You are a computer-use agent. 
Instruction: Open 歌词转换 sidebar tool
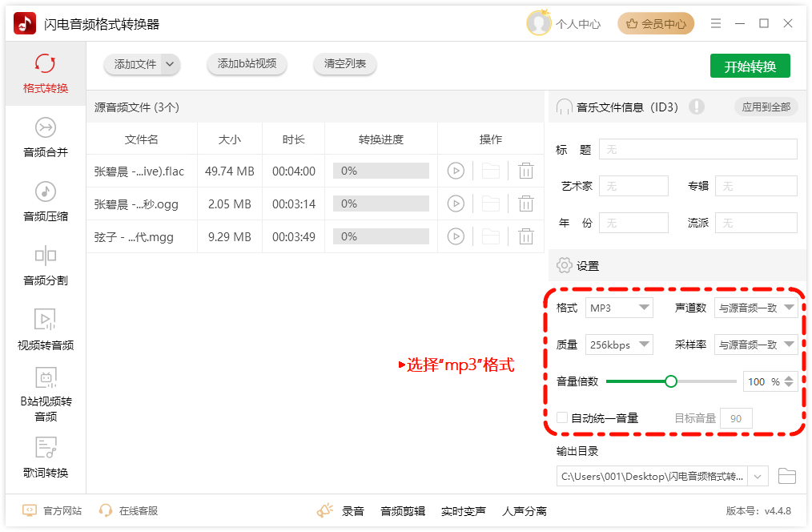[x=46, y=458]
